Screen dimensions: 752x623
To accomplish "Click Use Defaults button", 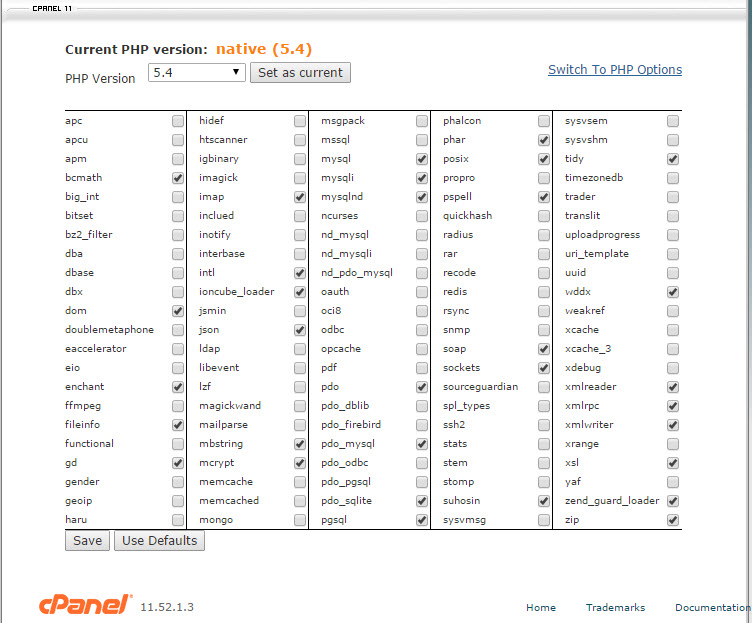I will click(160, 540).
